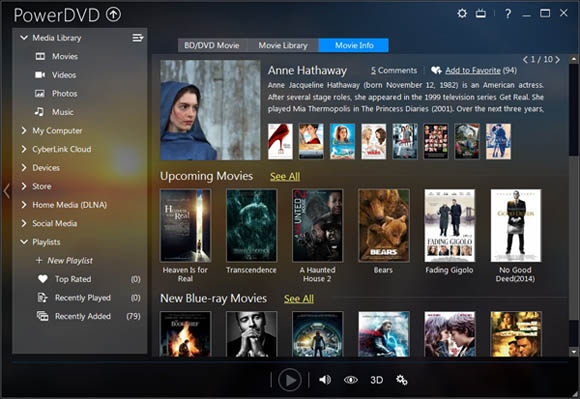580x399 pixels.
Task: Open Anne Hathaway portrait photo
Action: point(210,110)
